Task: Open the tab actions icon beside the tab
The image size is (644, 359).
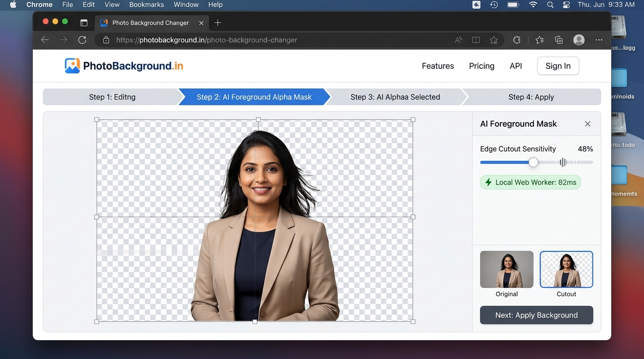Action: click(84, 23)
